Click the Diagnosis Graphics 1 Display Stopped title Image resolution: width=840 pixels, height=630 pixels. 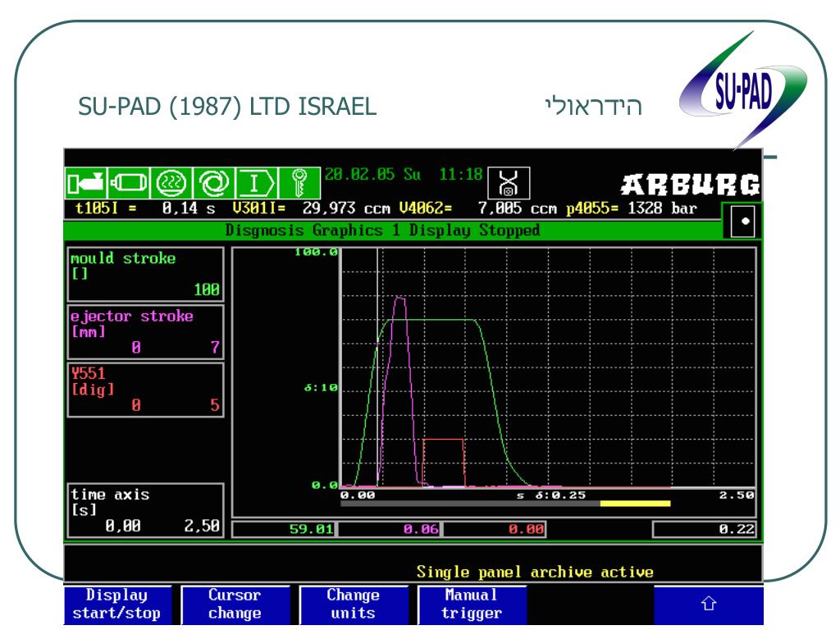(x=382, y=231)
